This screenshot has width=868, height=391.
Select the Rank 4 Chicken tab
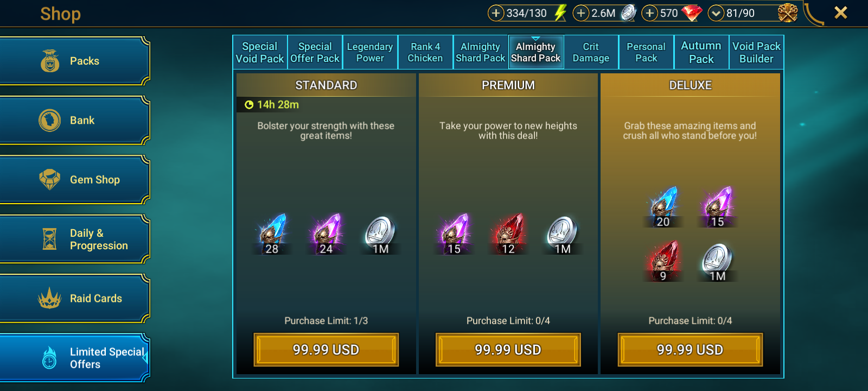(x=425, y=52)
